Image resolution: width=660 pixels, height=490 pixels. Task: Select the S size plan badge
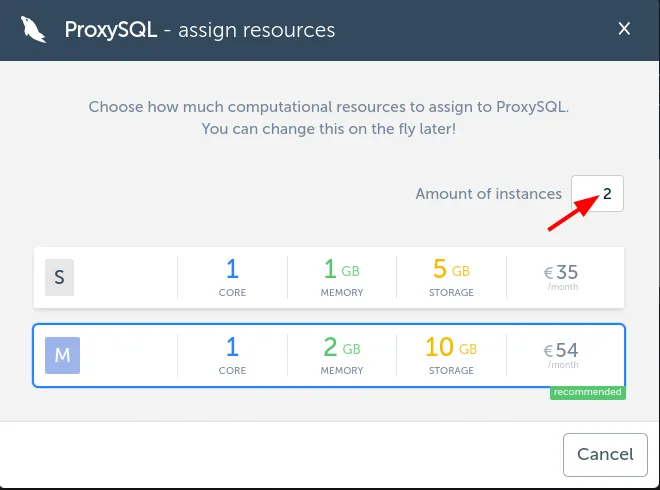tap(59, 277)
